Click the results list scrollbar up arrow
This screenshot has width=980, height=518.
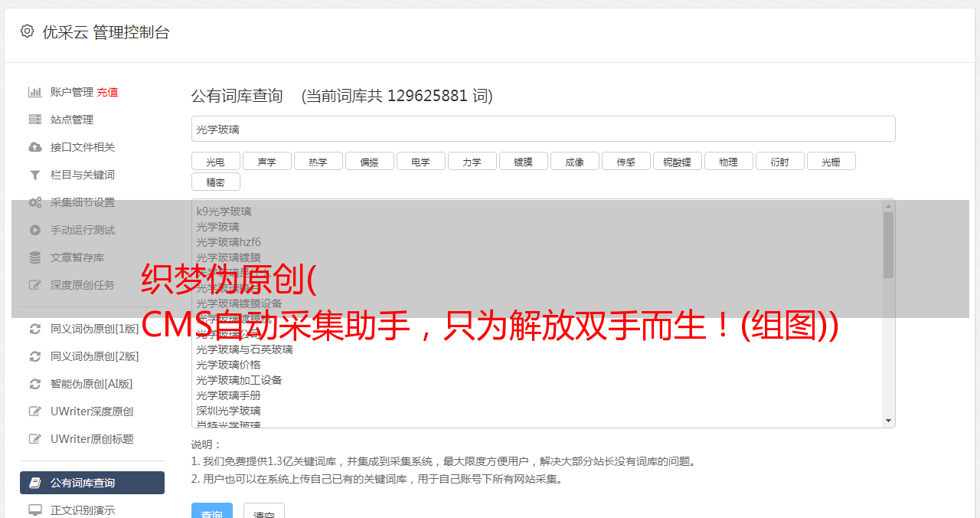[888, 205]
